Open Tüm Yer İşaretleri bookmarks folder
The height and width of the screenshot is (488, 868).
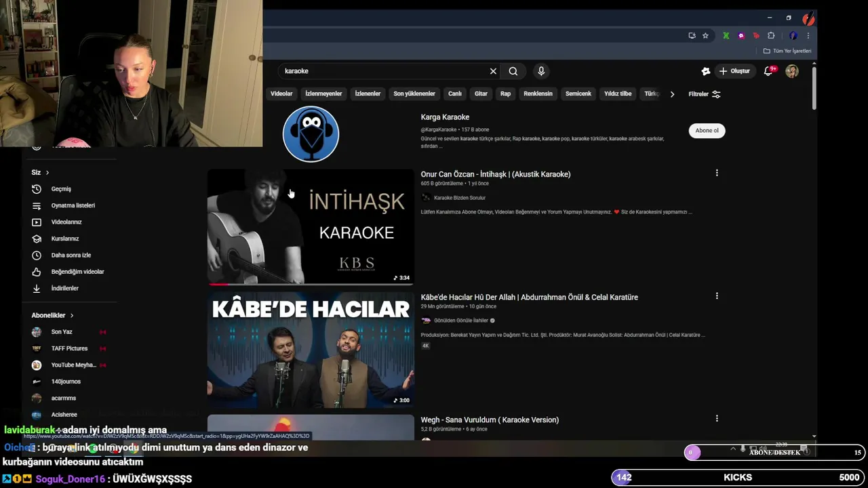(787, 51)
